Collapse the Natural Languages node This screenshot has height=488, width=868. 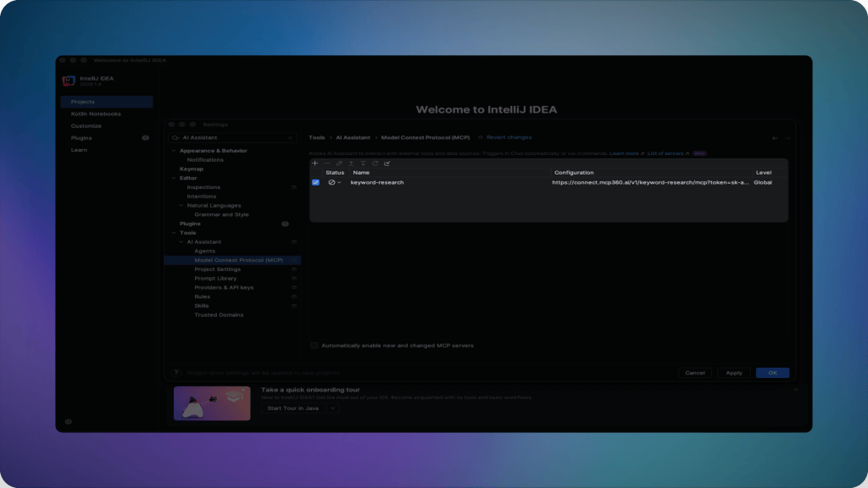[181, 205]
